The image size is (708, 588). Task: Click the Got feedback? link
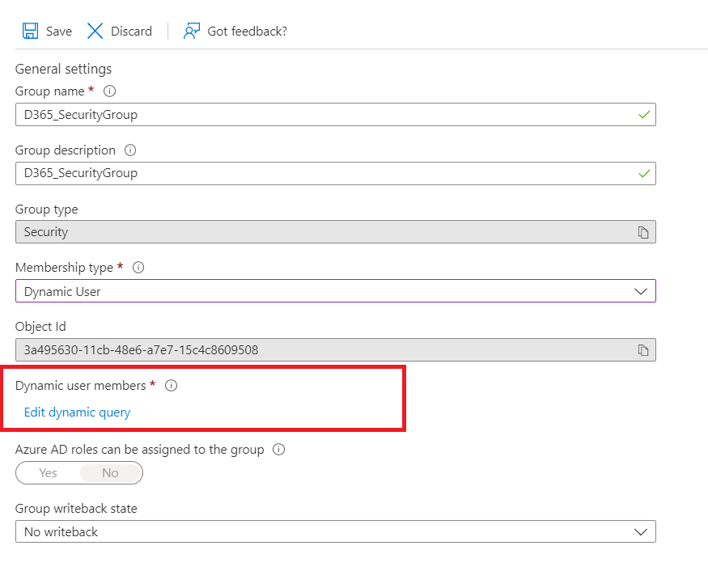click(247, 32)
